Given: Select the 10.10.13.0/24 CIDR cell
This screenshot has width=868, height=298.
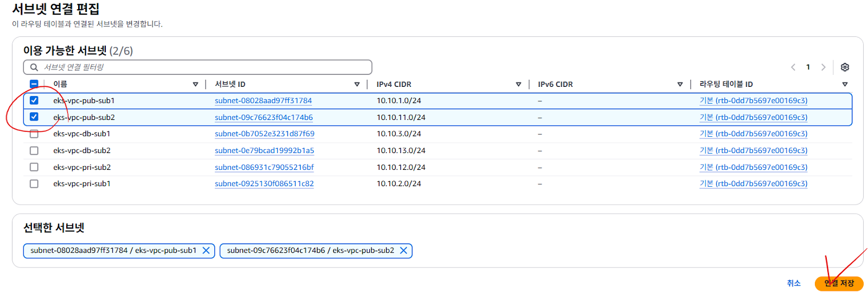Looking at the screenshot, I should pyautogui.click(x=401, y=150).
